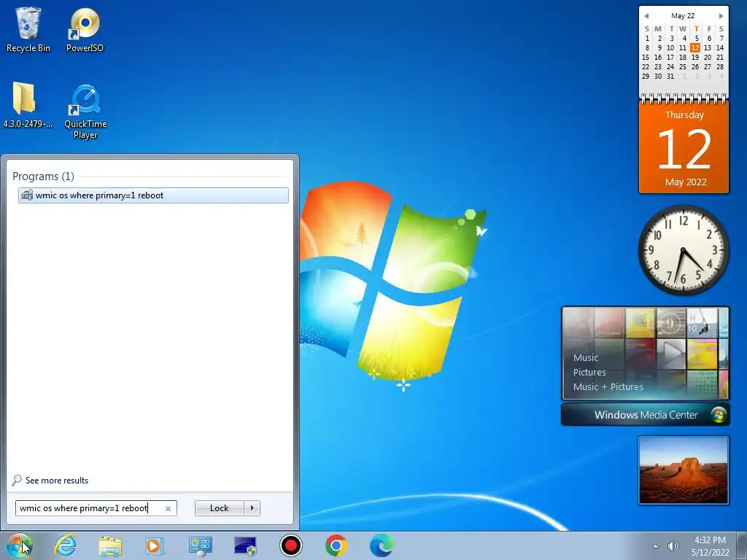747x560 pixels.
Task: Open Windows Explorer from the taskbar
Action: click(x=110, y=545)
